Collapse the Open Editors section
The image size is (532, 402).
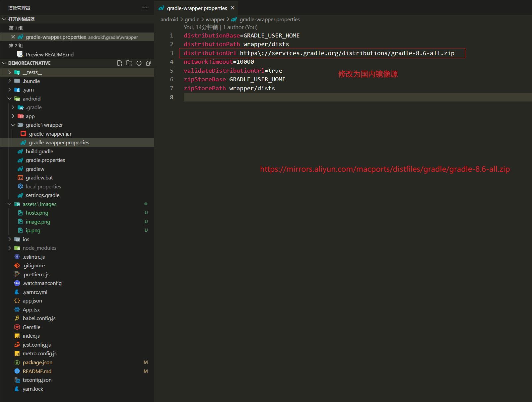[5, 19]
